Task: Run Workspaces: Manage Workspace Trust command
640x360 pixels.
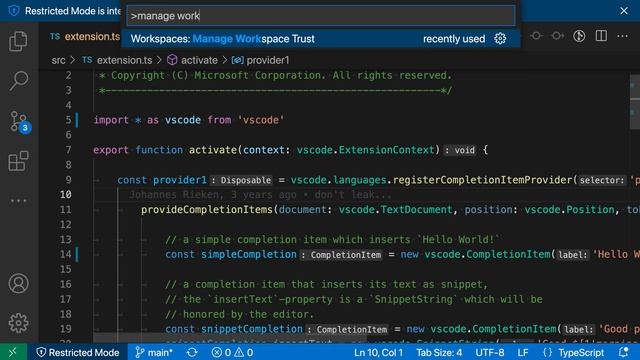Action: click(321, 39)
